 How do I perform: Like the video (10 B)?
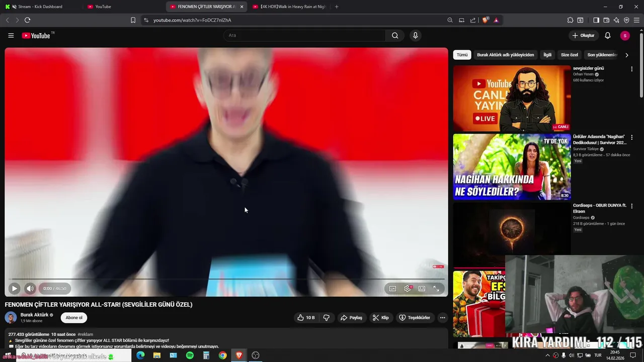pyautogui.click(x=306, y=318)
